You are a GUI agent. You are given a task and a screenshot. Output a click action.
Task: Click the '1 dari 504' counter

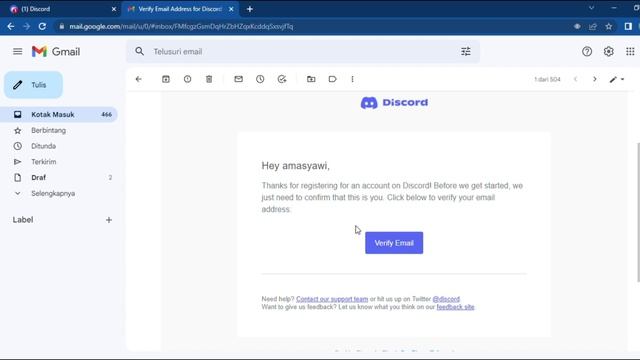click(x=547, y=79)
